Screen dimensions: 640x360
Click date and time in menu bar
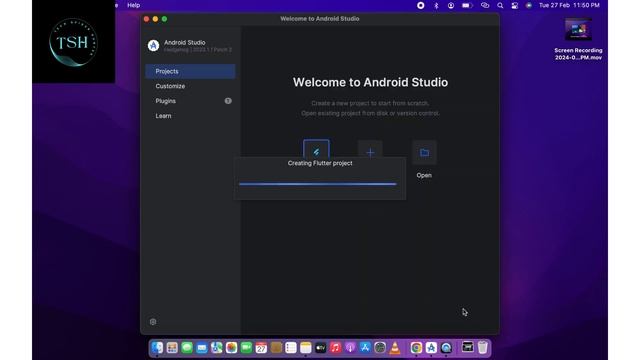coord(569,5)
